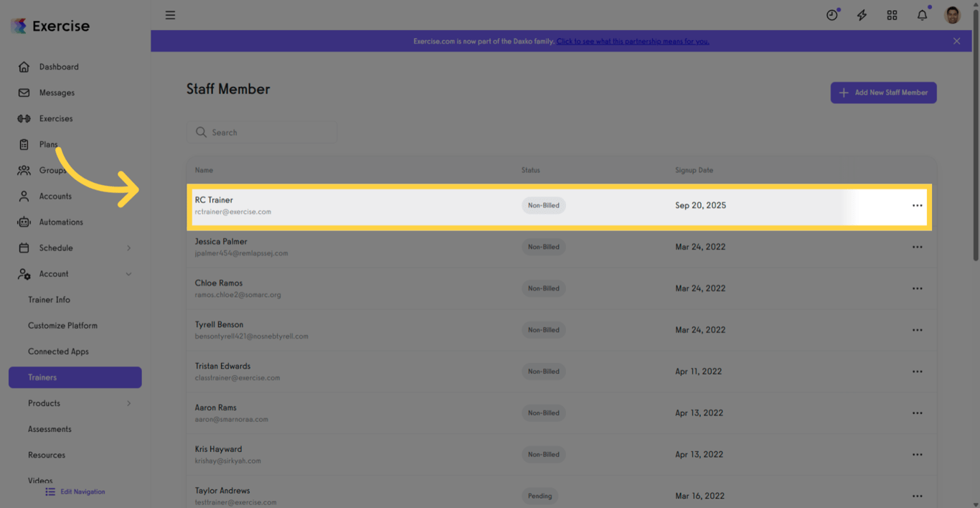Select Trainers in the sidebar
Viewport: 980px width, 508px height.
43,377
